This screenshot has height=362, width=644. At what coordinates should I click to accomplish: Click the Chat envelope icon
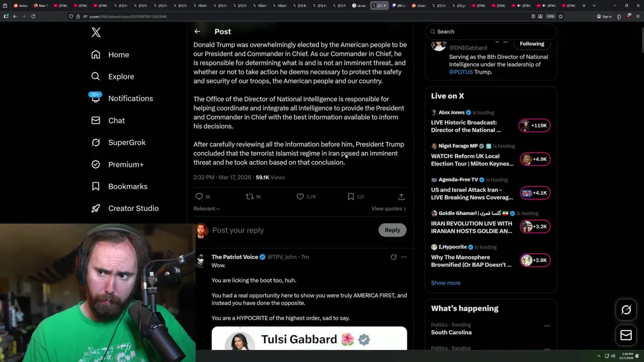(96, 121)
